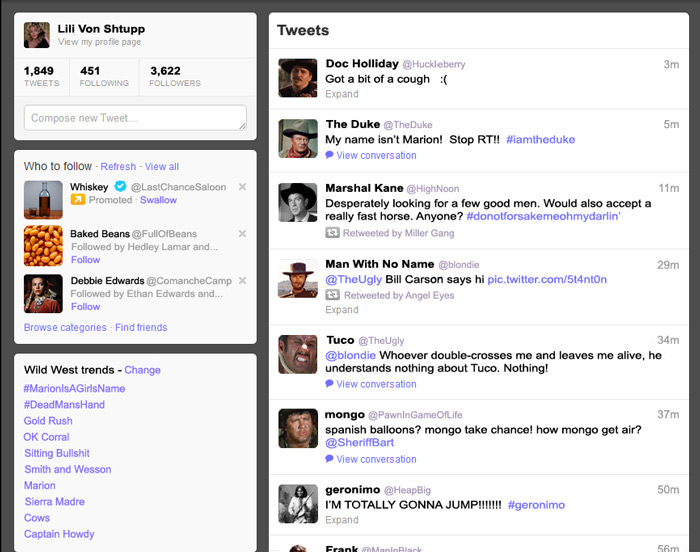Change the Wild West trends location

(x=142, y=370)
